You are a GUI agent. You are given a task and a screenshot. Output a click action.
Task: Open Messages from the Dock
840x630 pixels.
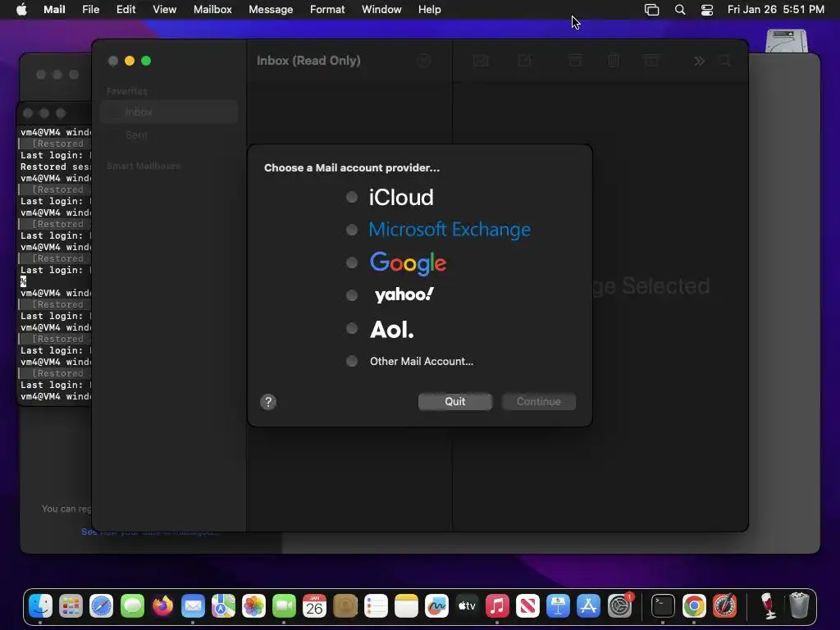point(132,606)
